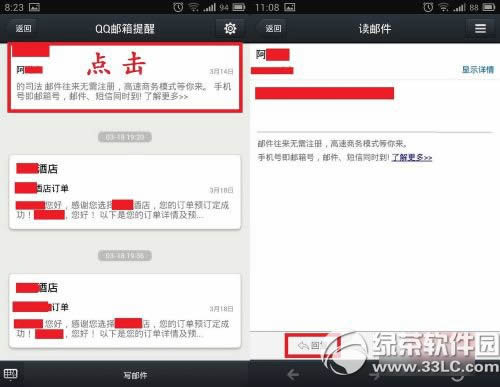The width and height of the screenshot is (500, 387).
Task: Tap 写邮件 in the bottom bar
Action: [135, 375]
